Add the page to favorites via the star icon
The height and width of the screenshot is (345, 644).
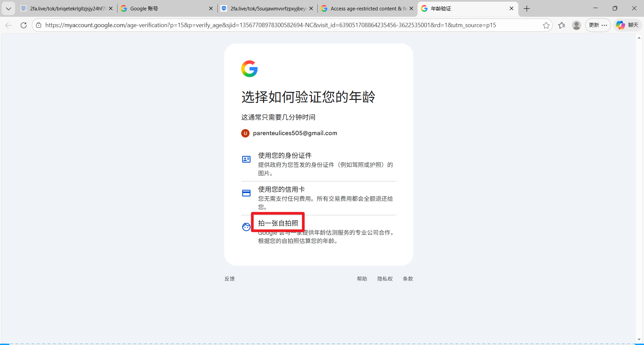[546, 25]
